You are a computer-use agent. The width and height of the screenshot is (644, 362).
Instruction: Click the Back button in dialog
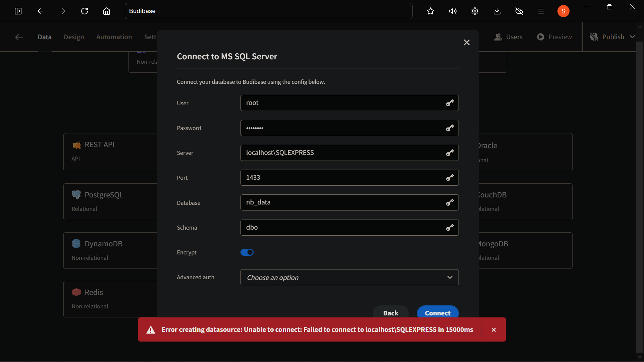point(390,313)
